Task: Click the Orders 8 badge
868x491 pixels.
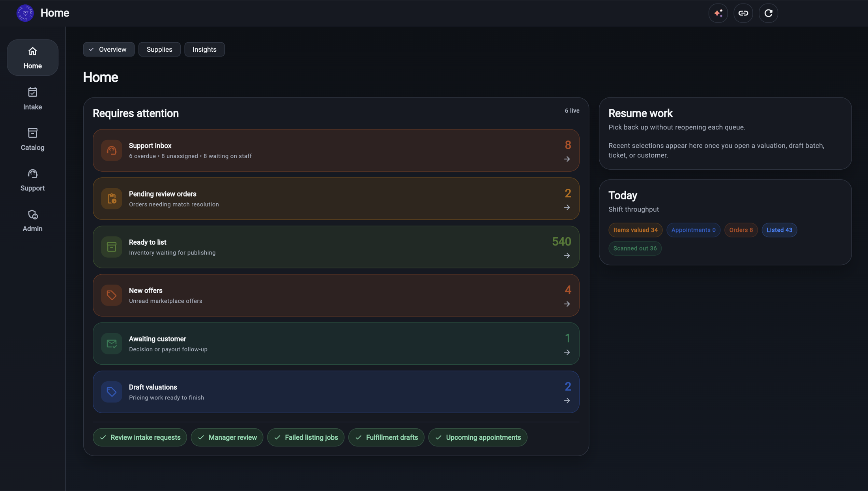Action: pos(741,230)
